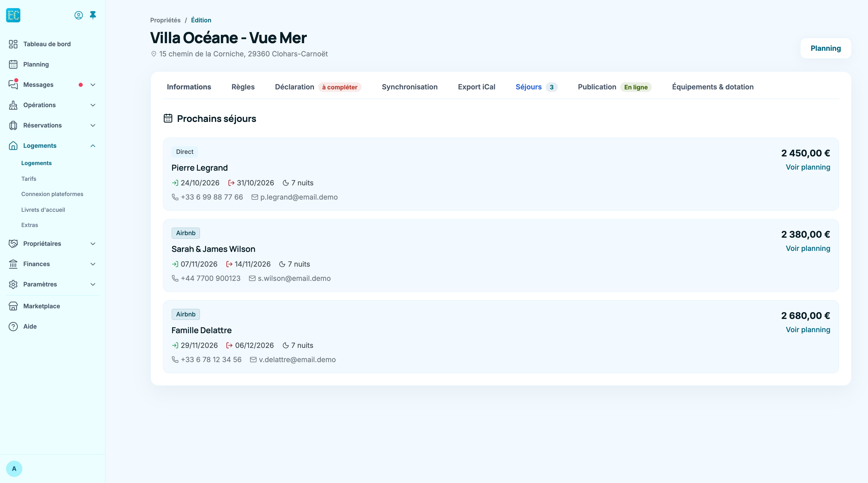Viewport: 868px width, 483px height.
Task: Click the EC app logo
Action: (x=13, y=15)
